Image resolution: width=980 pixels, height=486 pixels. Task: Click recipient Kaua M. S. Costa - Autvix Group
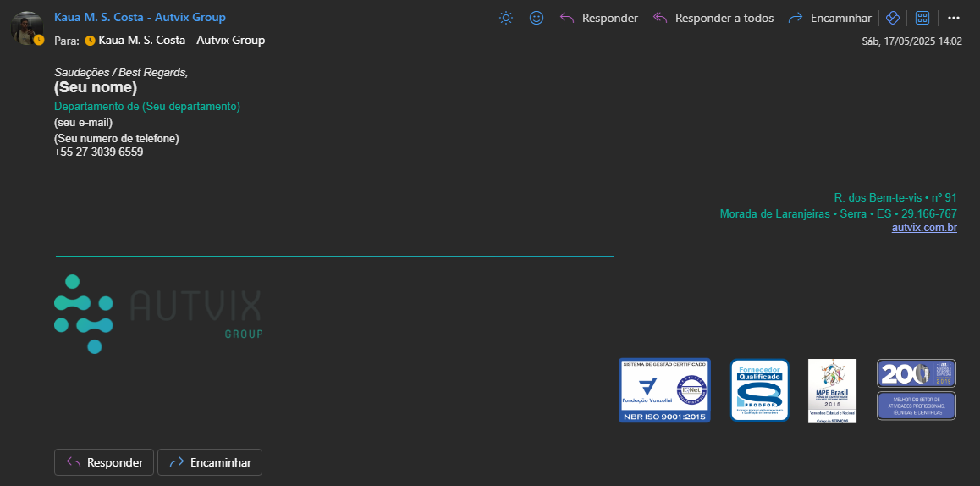181,41
